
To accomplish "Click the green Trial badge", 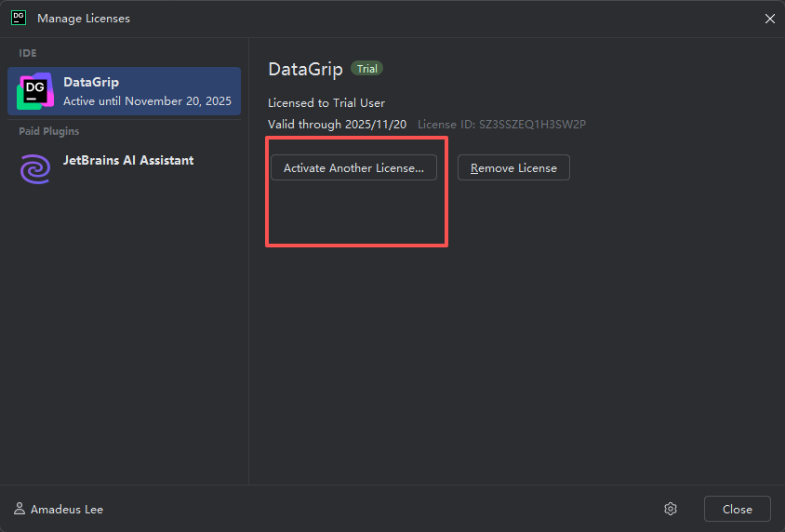I will [367, 69].
